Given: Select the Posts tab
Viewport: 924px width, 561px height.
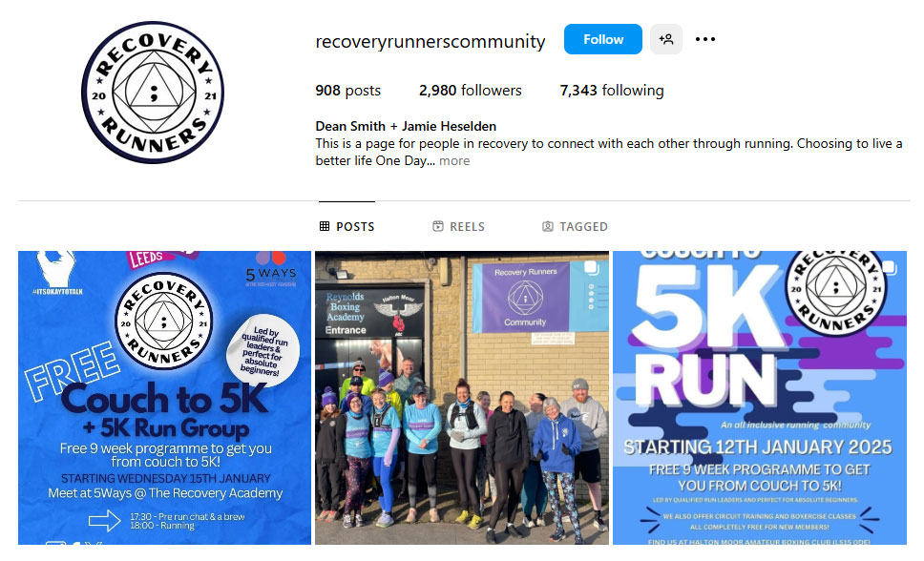Looking at the screenshot, I should pyautogui.click(x=347, y=226).
